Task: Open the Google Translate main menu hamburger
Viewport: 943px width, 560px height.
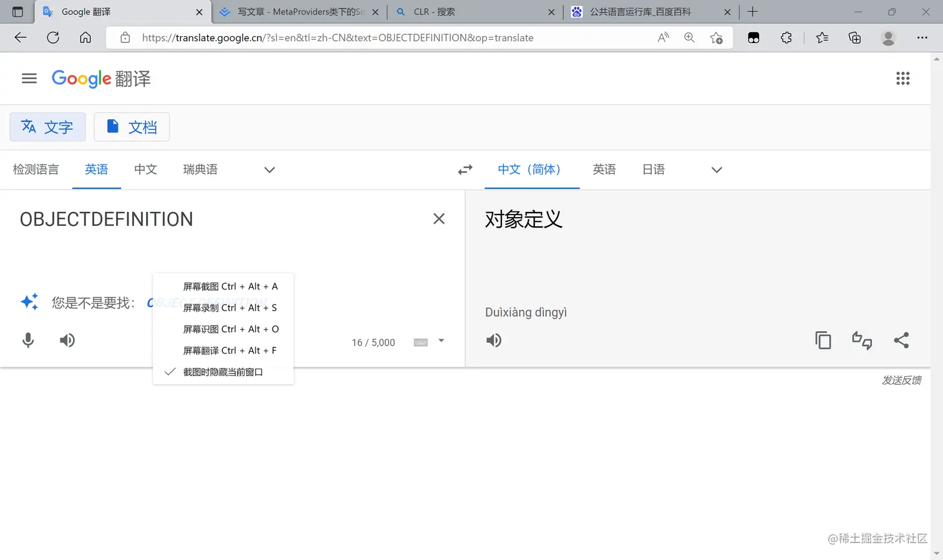Action: tap(29, 79)
